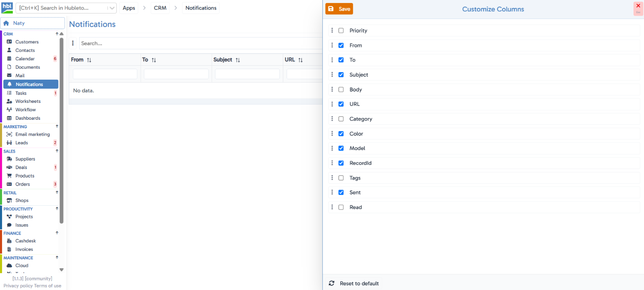644x290 pixels.
Task: Click the Suppliers truck icon
Action: [x=9, y=159]
